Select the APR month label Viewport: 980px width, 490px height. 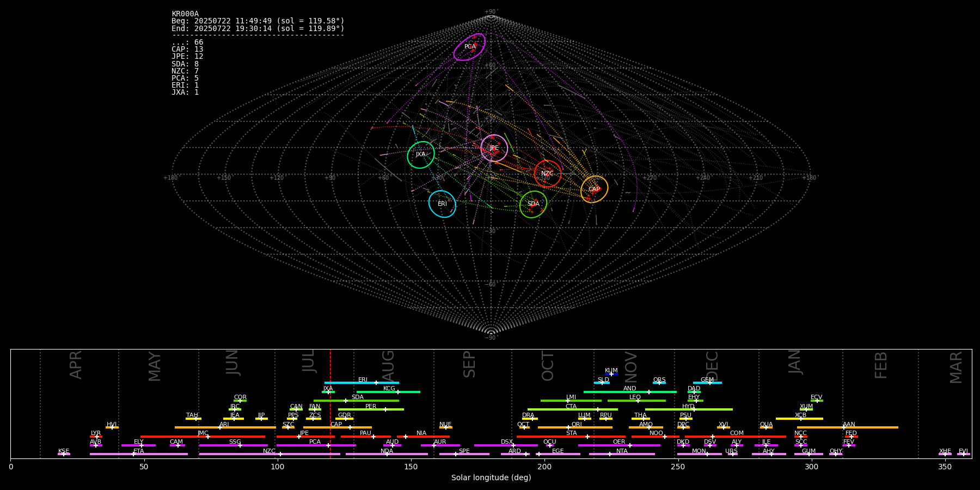click(76, 365)
